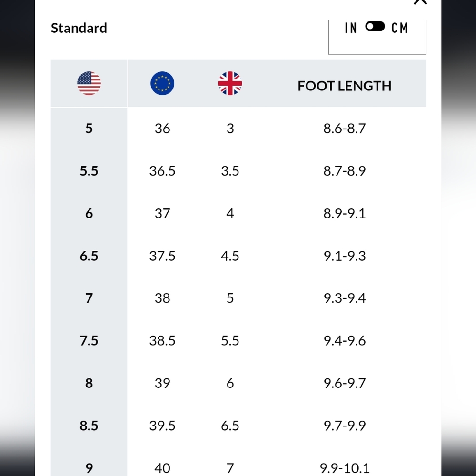Click the Standard size heading
The height and width of the screenshot is (476, 476).
(x=79, y=28)
